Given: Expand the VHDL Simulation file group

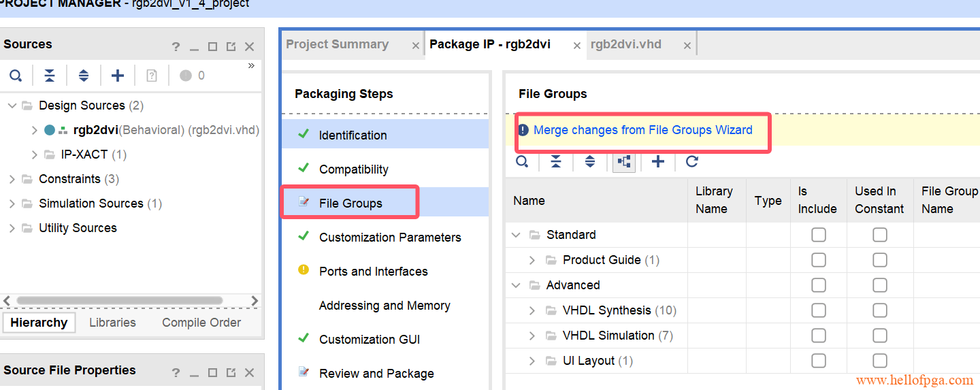Looking at the screenshot, I should [532, 336].
